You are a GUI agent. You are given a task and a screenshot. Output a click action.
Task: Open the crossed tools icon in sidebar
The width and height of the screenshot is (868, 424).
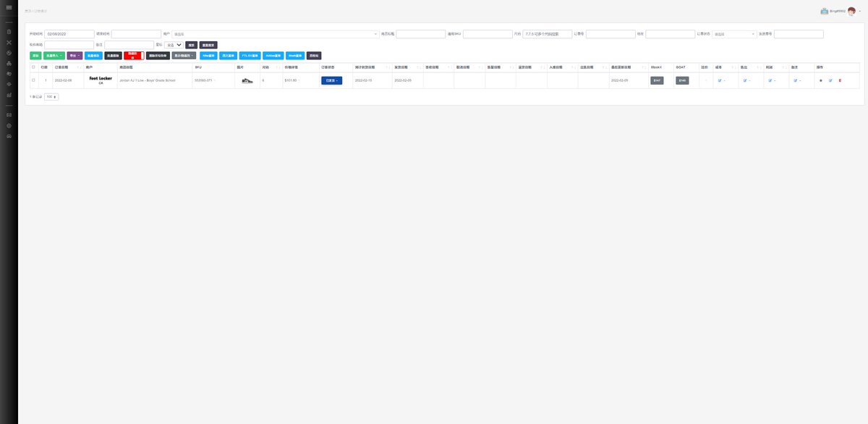[x=9, y=43]
